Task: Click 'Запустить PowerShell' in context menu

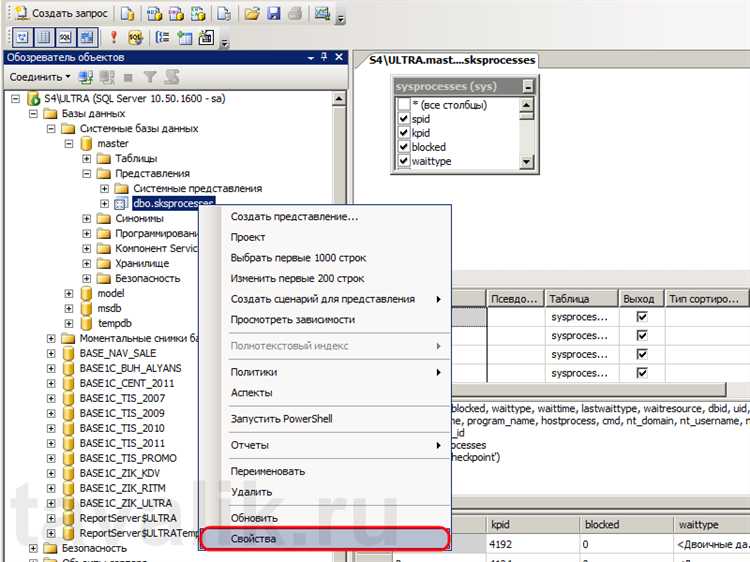Action: tap(281, 419)
